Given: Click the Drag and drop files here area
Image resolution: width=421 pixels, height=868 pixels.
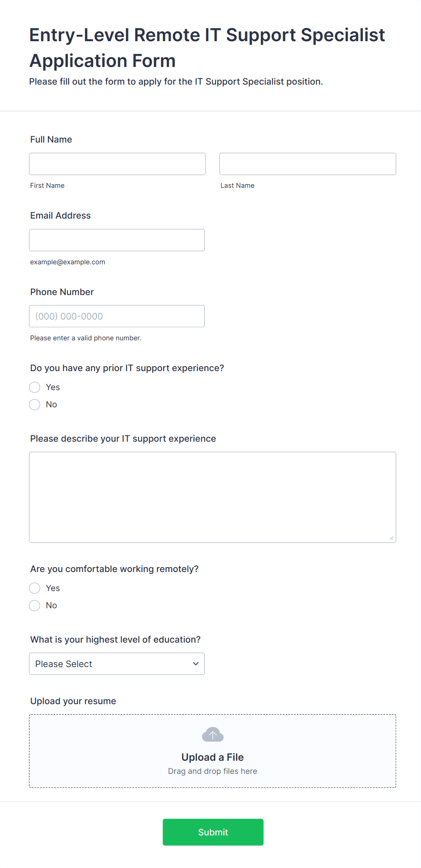Looking at the screenshot, I should click(213, 771).
